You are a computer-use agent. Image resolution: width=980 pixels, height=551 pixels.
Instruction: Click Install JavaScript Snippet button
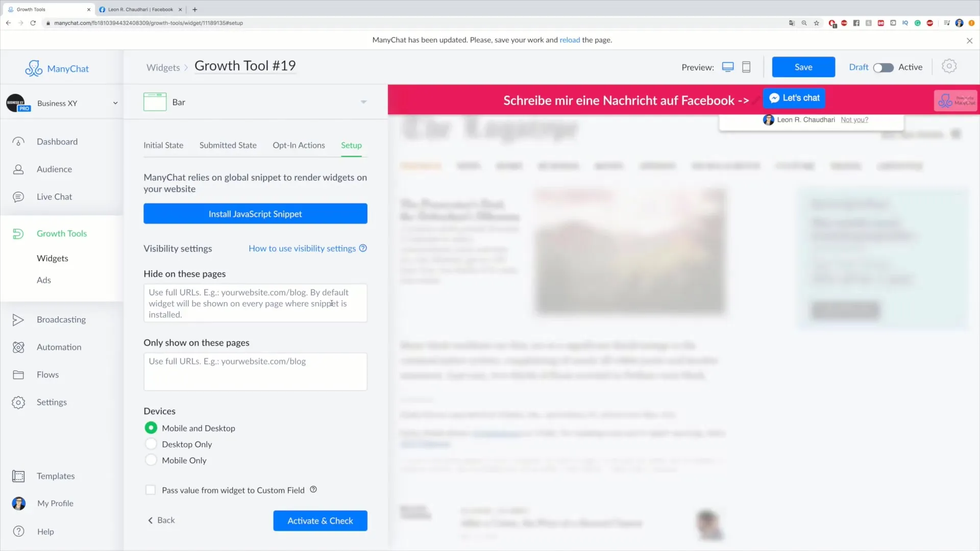pyautogui.click(x=255, y=214)
